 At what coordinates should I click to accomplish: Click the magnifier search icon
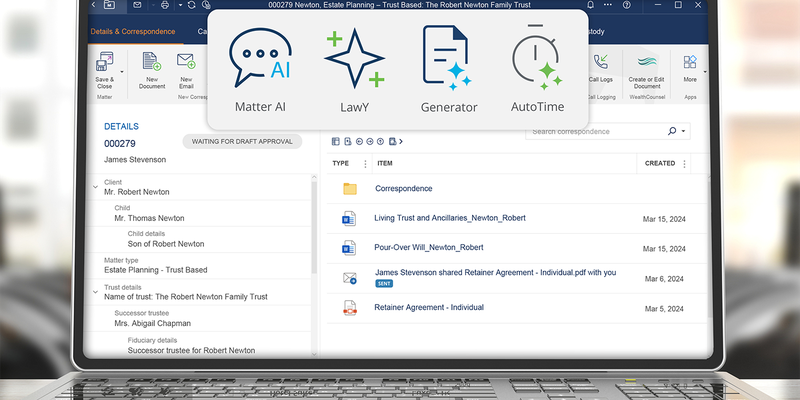coord(672,131)
